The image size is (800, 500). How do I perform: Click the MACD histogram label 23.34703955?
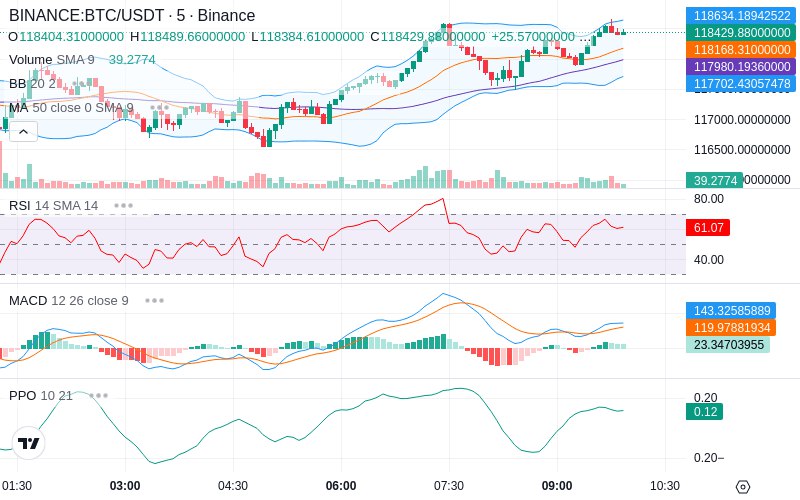tap(728, 345)
